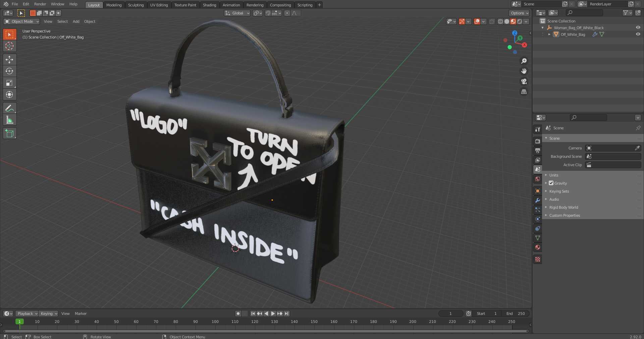The height and width of the screenshot is (339, 644).
Task: Open the Material properties tab
Action: 538,247
